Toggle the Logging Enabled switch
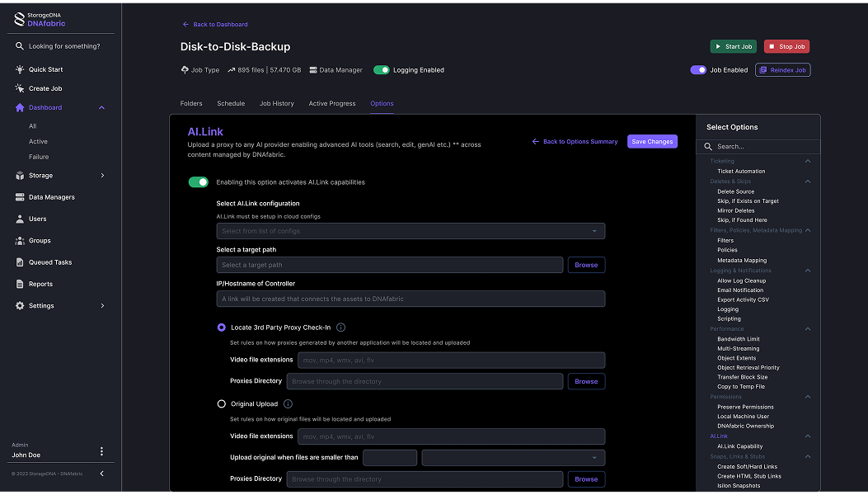Image resolution: width=868 pixels, height=495 pixels. tap(382, 70)
